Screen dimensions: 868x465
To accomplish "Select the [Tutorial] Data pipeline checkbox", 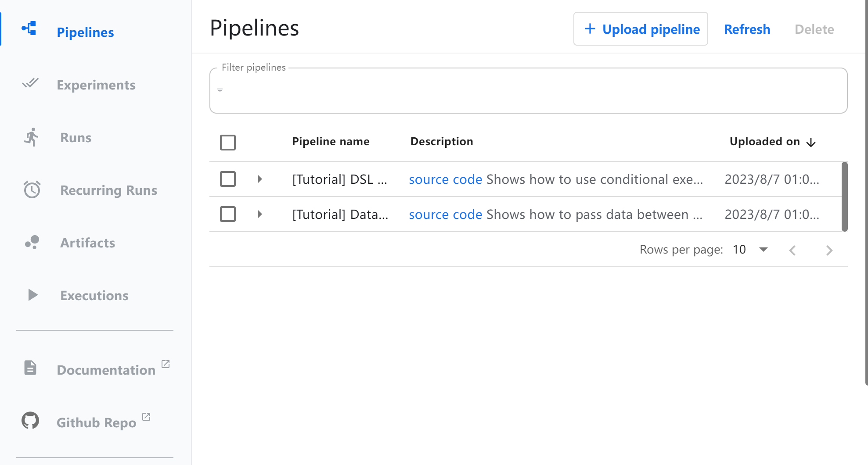I will 228,214.
